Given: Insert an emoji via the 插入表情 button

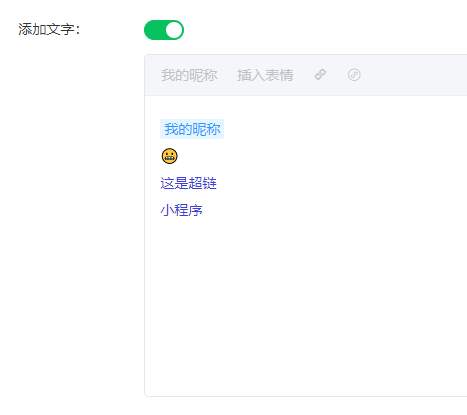Looking at the screenshot, I should [265, 75].
